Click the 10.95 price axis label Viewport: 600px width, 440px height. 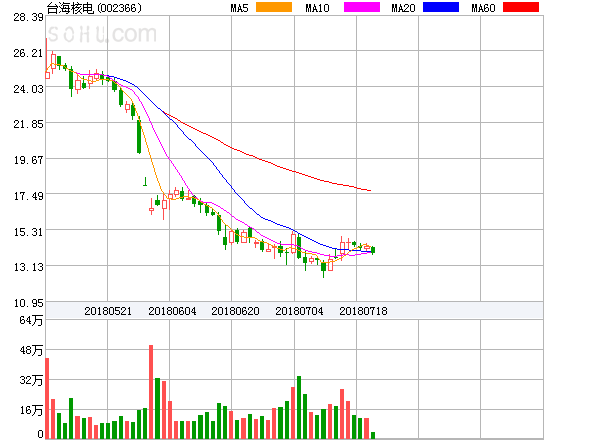click(x=28, y=303)
